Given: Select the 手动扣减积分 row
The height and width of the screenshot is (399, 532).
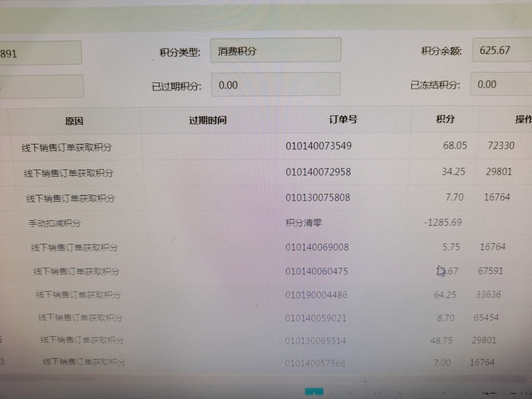Looking at the screenshot, I should (55, 223).
